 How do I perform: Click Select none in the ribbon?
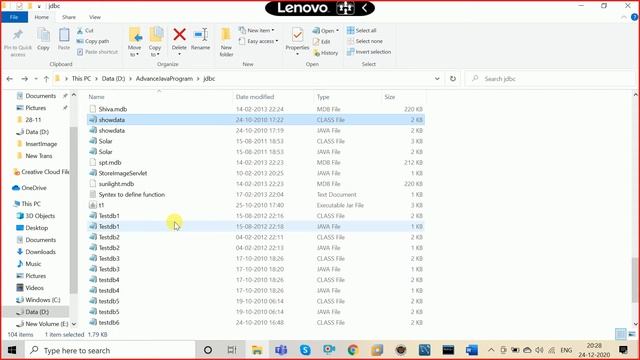(x=365, y=41)
